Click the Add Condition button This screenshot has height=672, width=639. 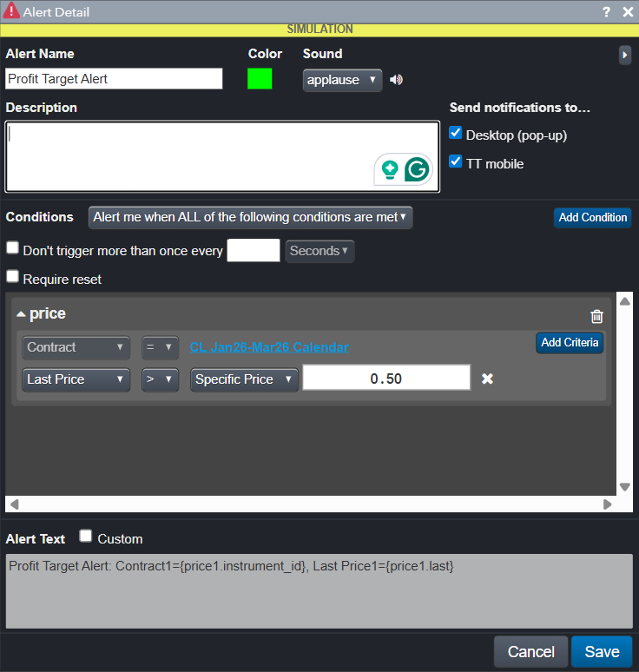(x=592, y=217)
